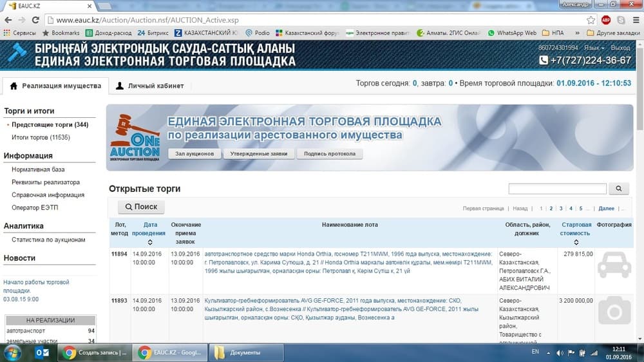Bookmark page with star icon

(x=591, y=20)
